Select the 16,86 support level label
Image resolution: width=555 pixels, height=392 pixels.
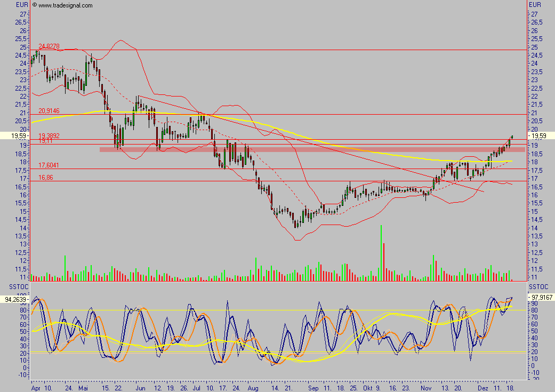46,178
